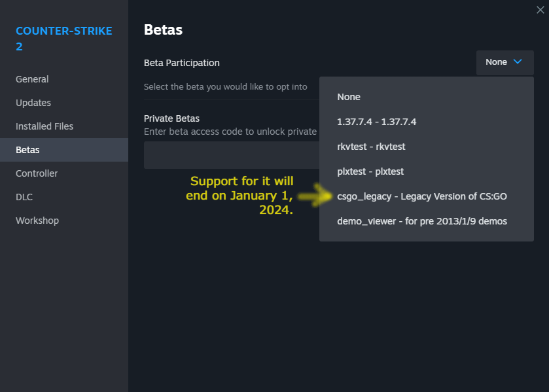Open the Workshop tab in sidebar

37,221
